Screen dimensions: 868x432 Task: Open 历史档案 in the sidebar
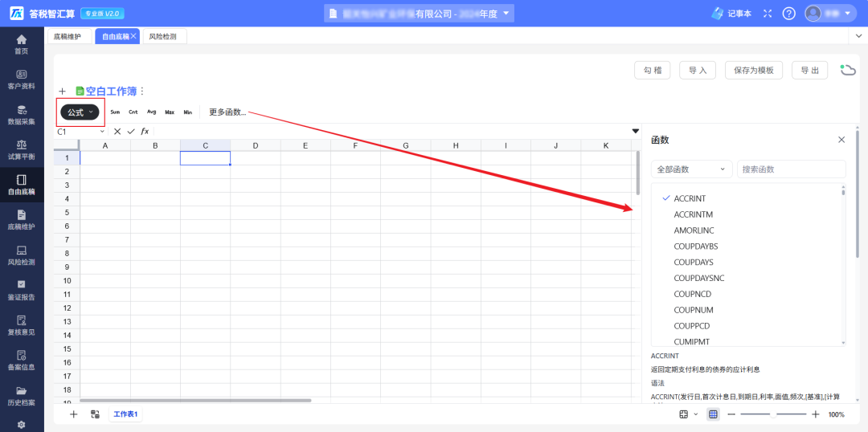click(x=22, y=396)
